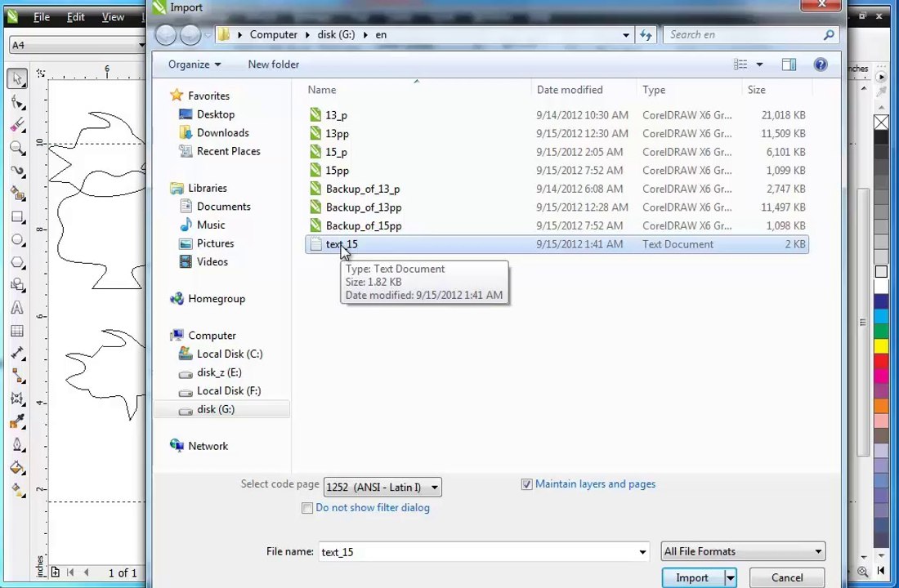Select the Ellipse tool
The height and width of the screenshot is (588, 899).
(17, 240)
